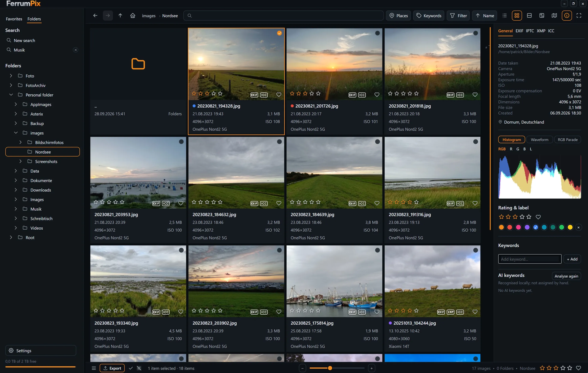
Task: Open the map view icon
Action: 554,16
